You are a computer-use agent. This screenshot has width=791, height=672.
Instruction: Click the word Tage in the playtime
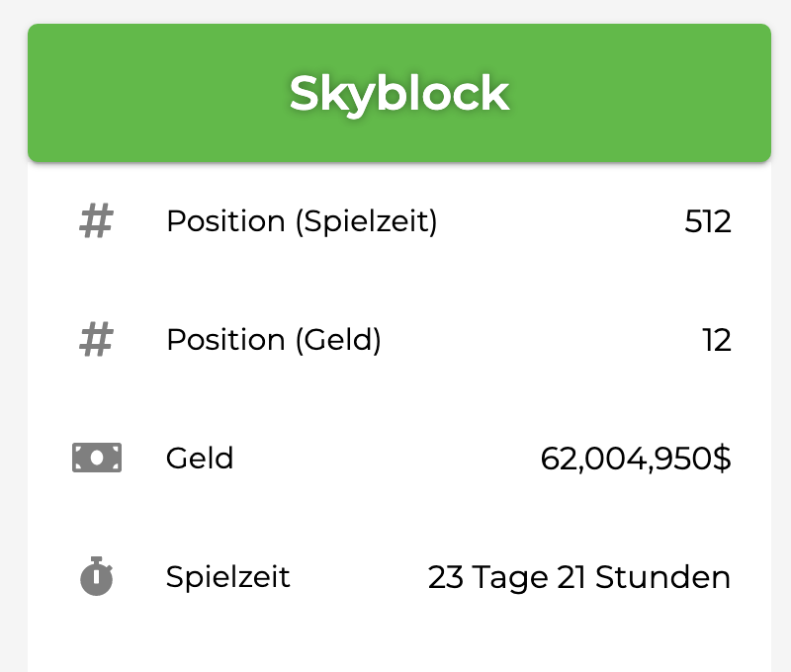(x=510, y=578)
